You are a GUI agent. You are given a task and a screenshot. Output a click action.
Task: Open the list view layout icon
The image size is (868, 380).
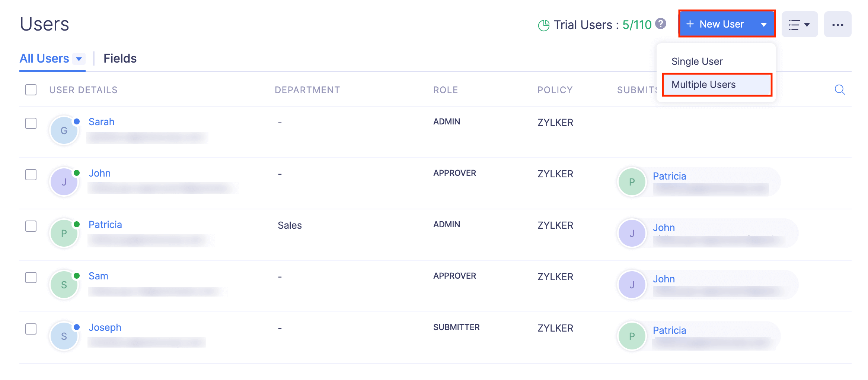799,24
